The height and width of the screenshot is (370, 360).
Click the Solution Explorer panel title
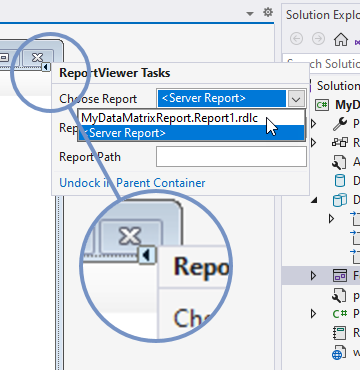[x=323, y=15]
